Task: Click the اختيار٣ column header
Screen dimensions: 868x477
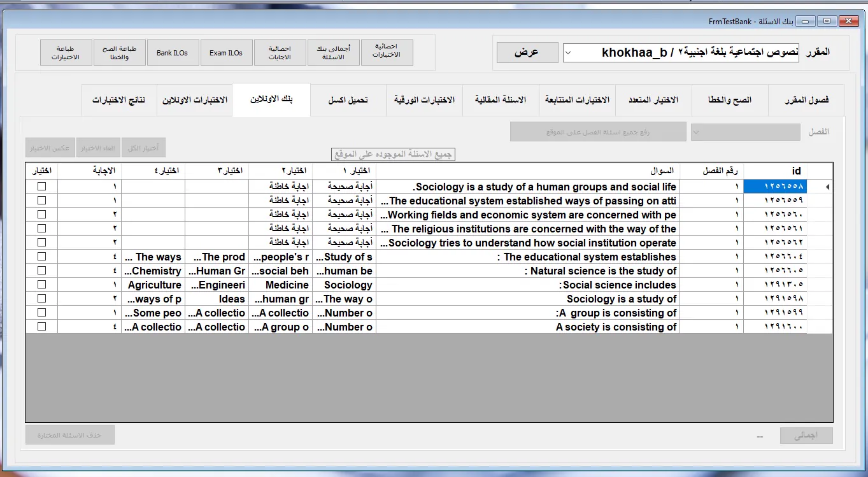Action: click(x=217, y=171)
